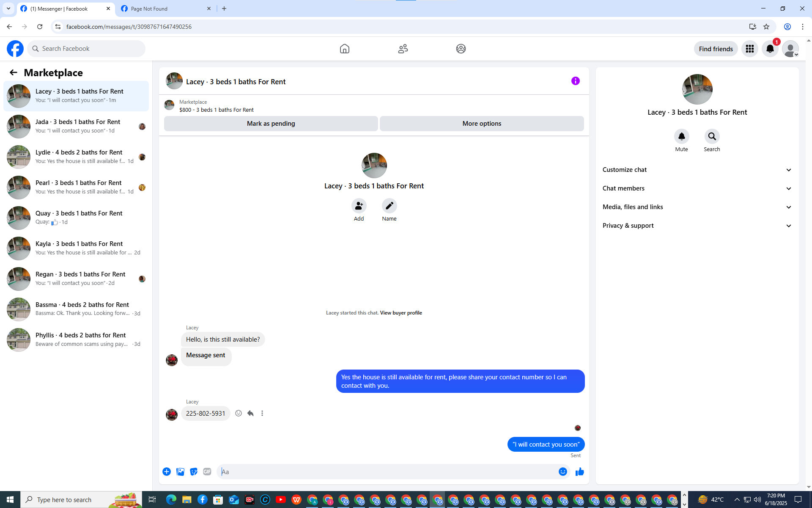Open More options for the listing
Screen dimensions: 812x508
482,124
